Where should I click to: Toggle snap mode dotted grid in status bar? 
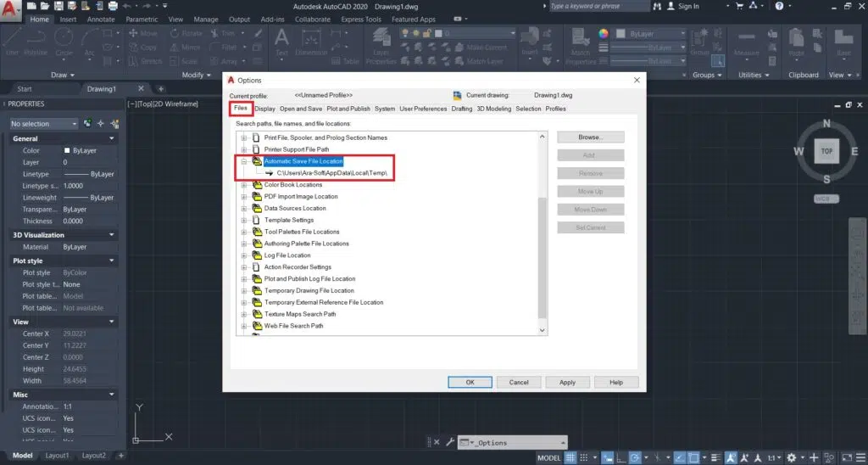583,458
